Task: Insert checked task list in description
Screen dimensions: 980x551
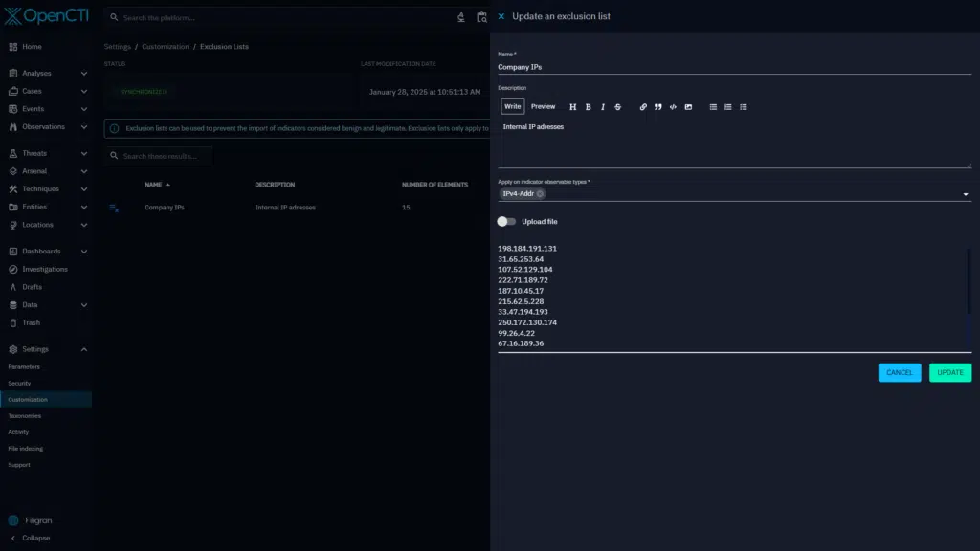Action: 744,107
